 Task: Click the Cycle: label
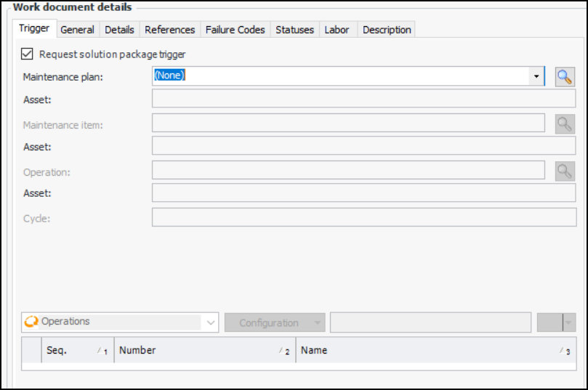point(36,219)
